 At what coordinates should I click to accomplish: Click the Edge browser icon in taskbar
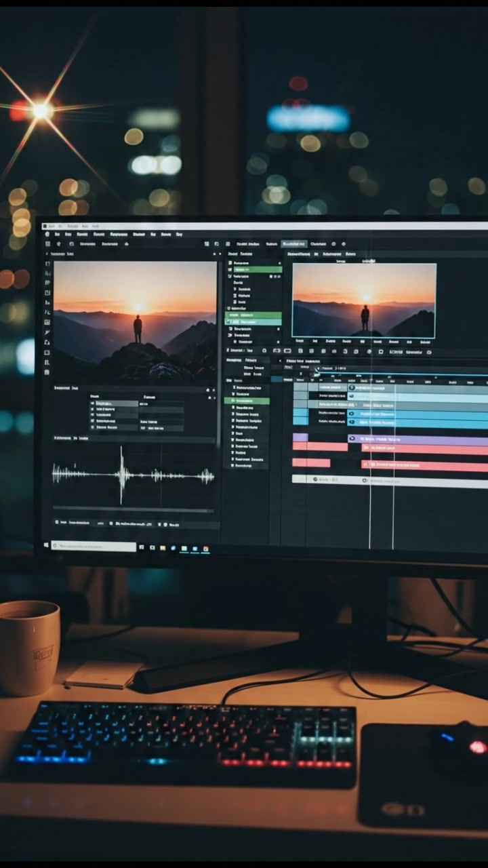(x=174, y=548)
